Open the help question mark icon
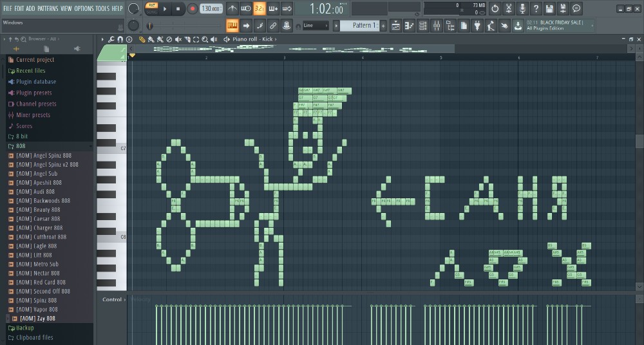This screenshot has height=345, width=644. point(536,8)
